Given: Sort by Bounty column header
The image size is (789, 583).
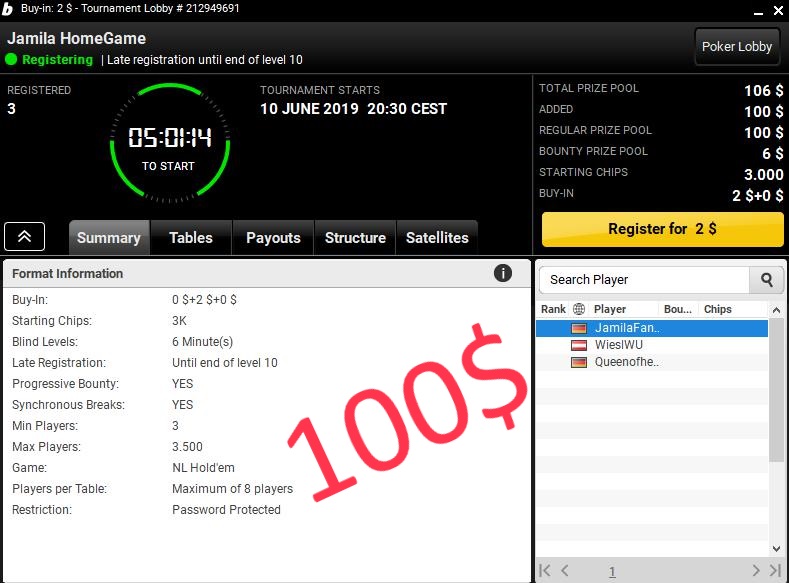Looking at the screenshot, I should (x=678, y=309).
